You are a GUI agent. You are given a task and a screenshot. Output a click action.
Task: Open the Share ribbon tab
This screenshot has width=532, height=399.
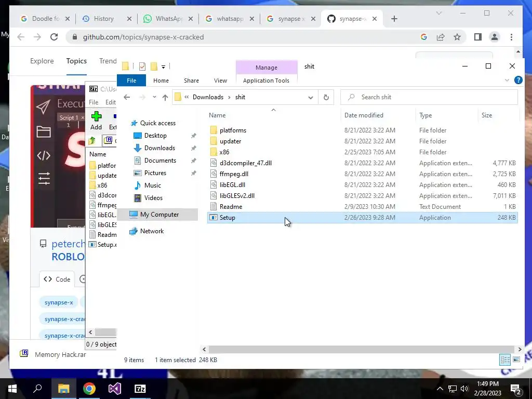point(191,81)
